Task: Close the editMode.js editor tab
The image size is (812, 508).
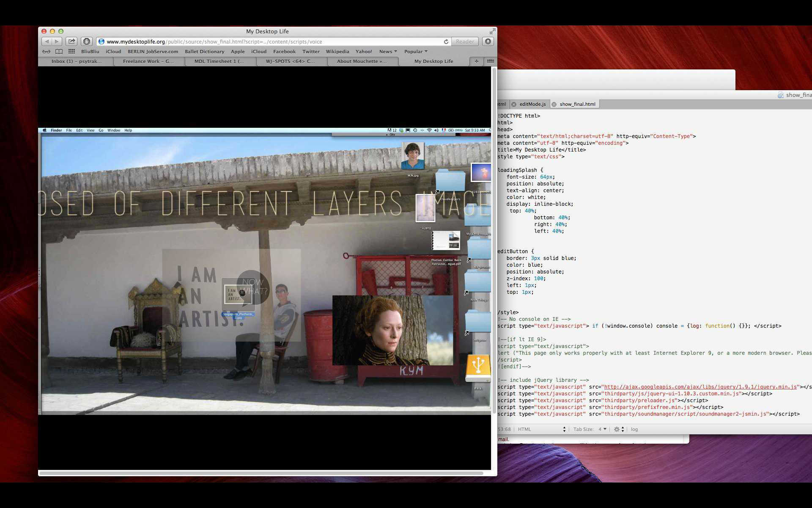Action: (513, 104)
